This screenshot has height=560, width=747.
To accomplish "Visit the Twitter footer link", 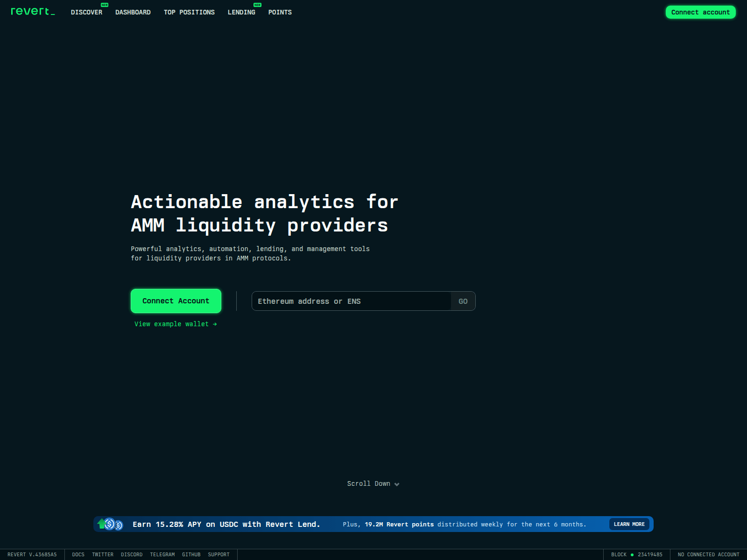I will click(x=103, y=555).
